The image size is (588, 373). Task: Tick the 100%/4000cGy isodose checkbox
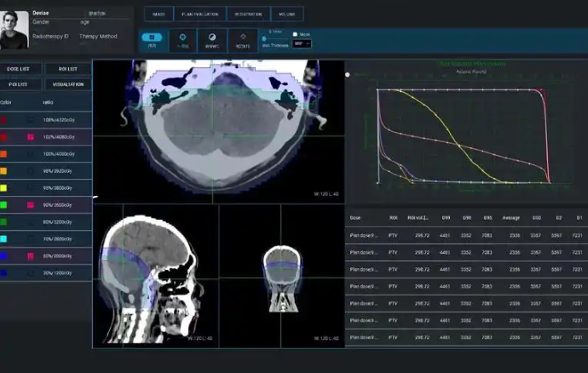(x=31, y=154)
